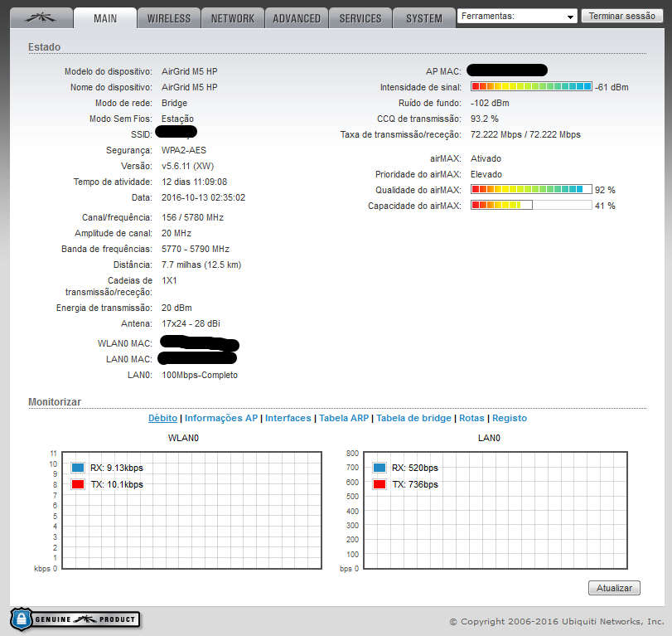
Task: Click the Estação wireless mode value
Action: (177, 119)
